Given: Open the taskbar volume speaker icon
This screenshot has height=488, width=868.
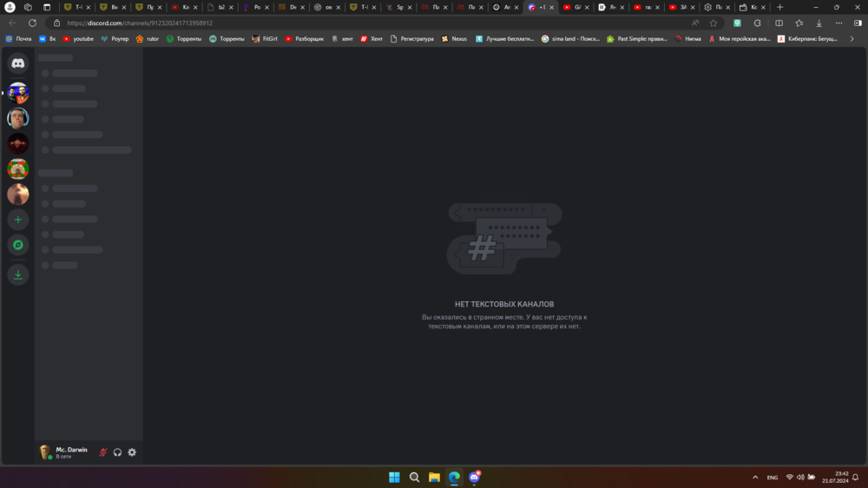Looking at the screenshot, I should [x=800, y=478].
